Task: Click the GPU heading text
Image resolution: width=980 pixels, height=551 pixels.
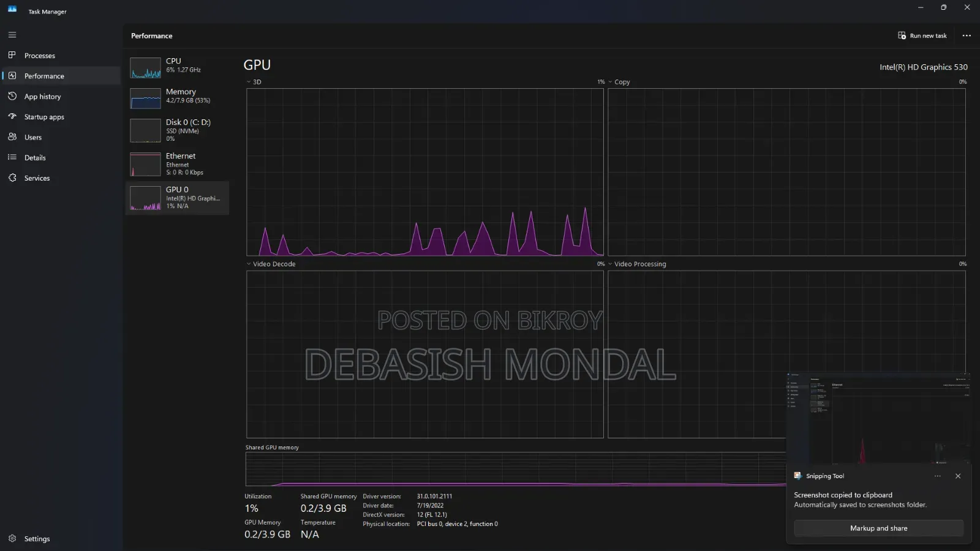Action: click(x=257, y=65)
